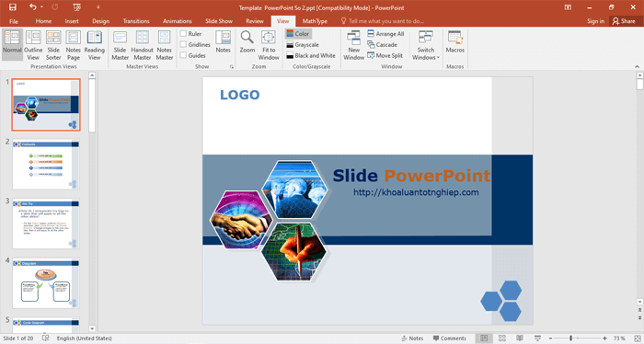Activate Move Split command

pyautogui.click(x=385, y=55)
